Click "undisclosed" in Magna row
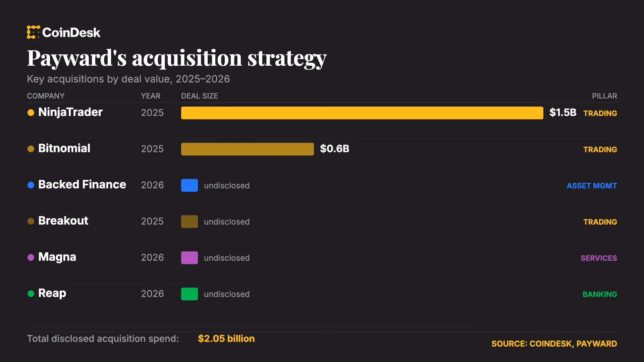 [227, 258]
